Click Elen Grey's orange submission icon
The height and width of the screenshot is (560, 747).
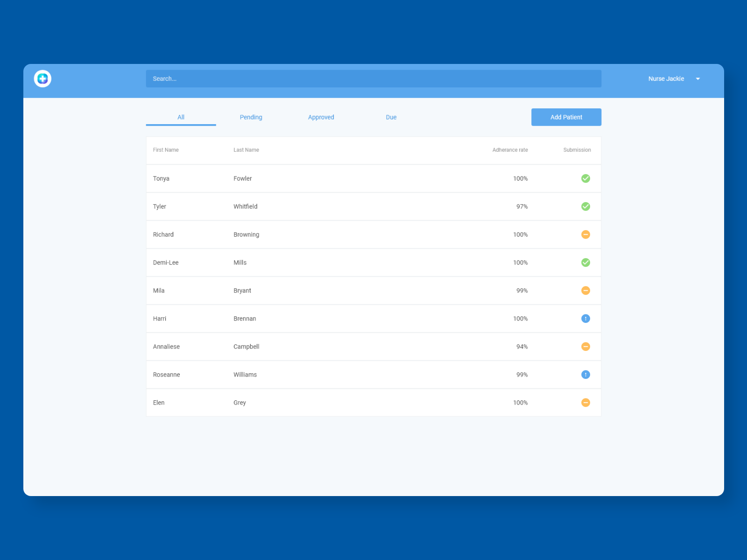click(x=585, y=402)
